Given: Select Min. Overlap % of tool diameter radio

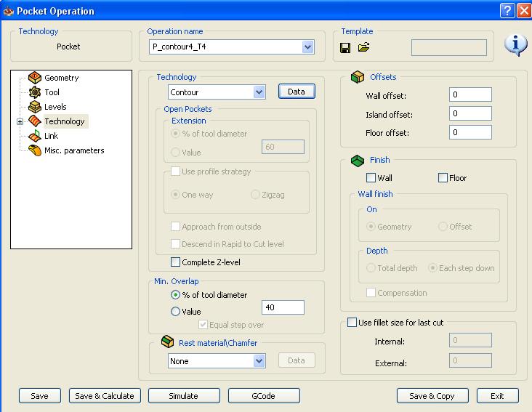Looking at the screenshot, I should (x=175, y=295).
